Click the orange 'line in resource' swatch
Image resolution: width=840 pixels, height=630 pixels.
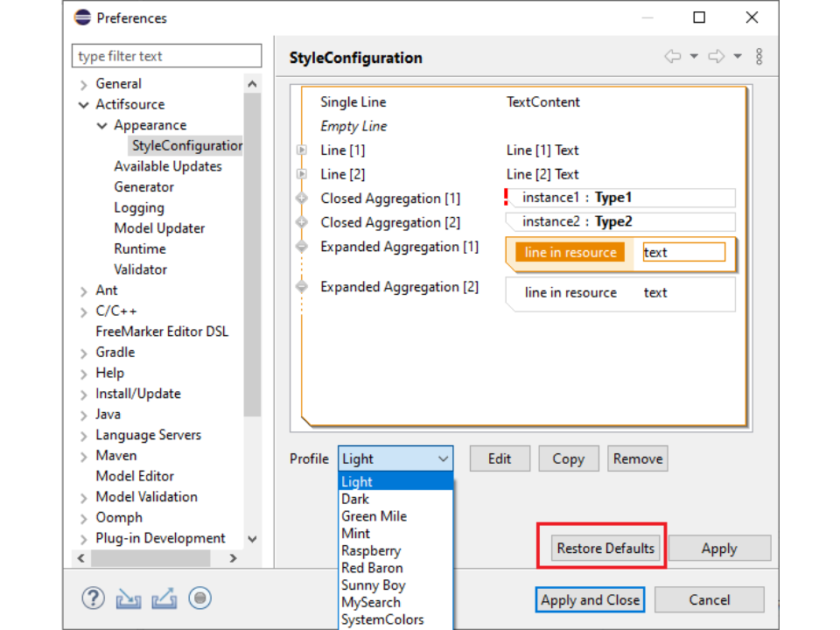point(570,252)
